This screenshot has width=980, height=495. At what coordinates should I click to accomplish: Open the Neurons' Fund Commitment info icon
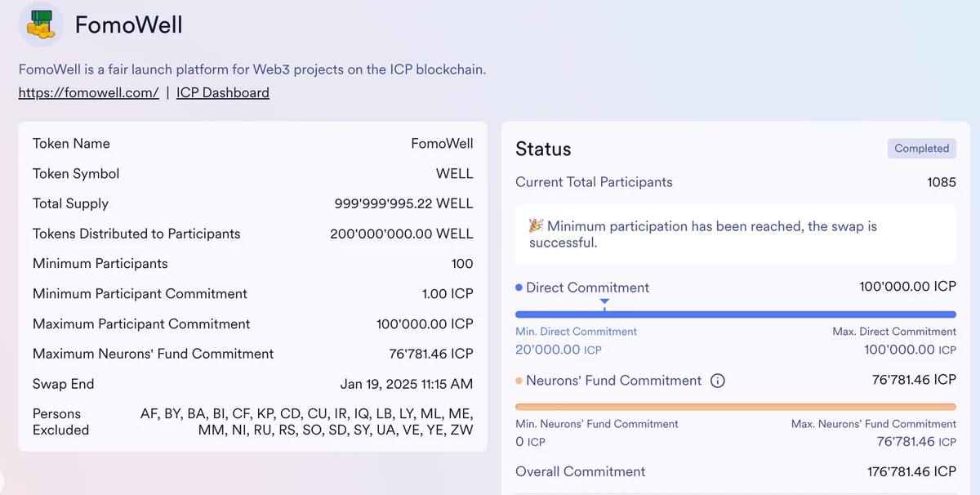718,381
